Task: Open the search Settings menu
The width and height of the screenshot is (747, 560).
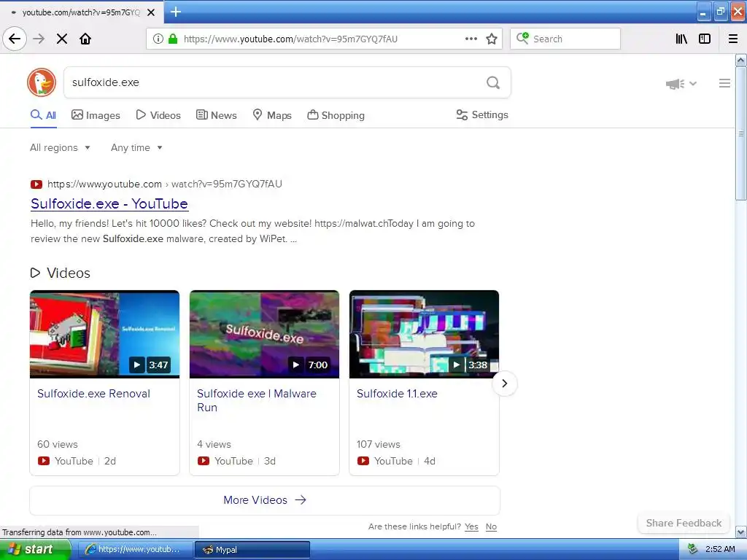Action: [x=482, y=114]
